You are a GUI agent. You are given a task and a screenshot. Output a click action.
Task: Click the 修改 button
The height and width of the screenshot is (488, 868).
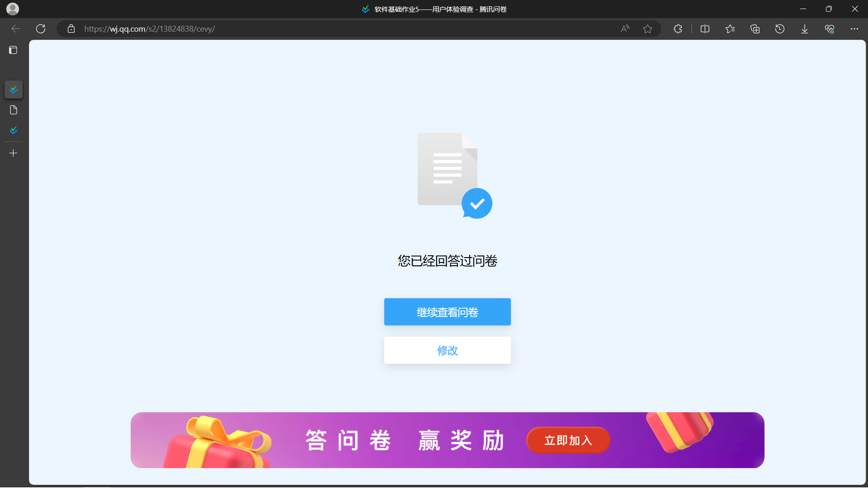pos(447,350)
